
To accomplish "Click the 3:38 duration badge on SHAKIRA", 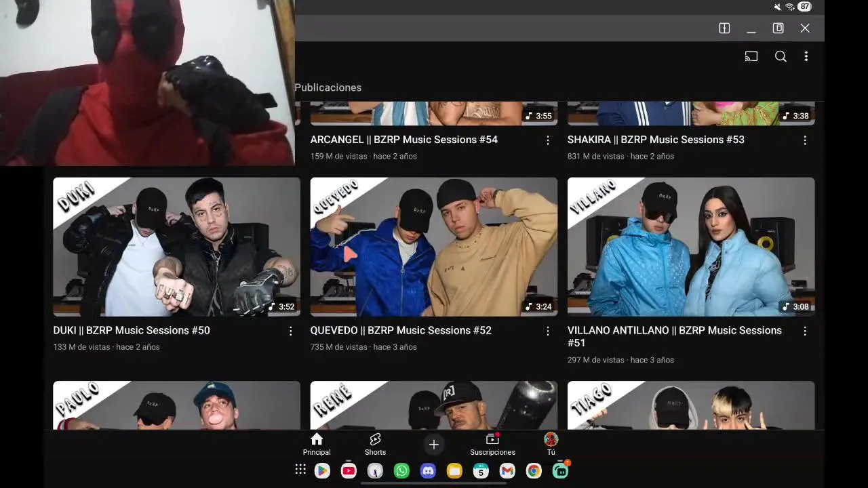I will (x=795, y=116).
